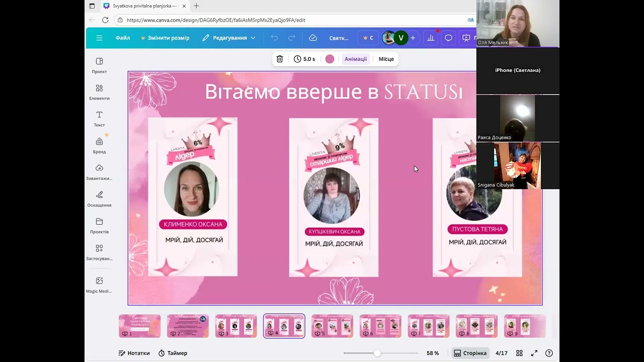Select Клименко Оксана circular photo
Viewport: 644px width, 362px height.
(191, 189)
